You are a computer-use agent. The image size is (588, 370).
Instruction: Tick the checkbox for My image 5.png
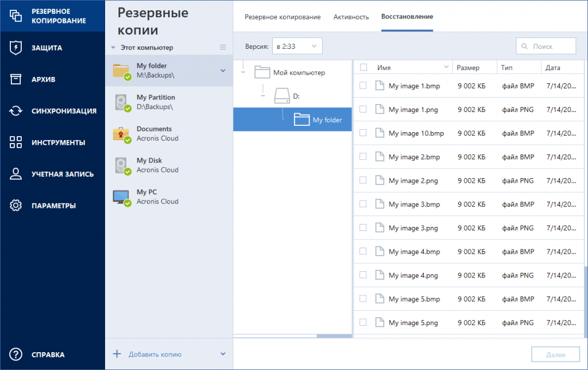[x=362, y=322]
